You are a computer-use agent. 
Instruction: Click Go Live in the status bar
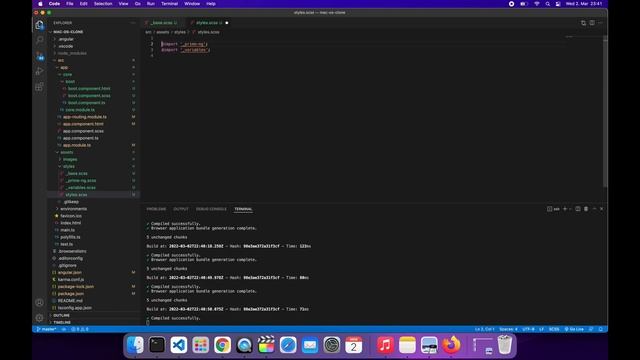574,329
